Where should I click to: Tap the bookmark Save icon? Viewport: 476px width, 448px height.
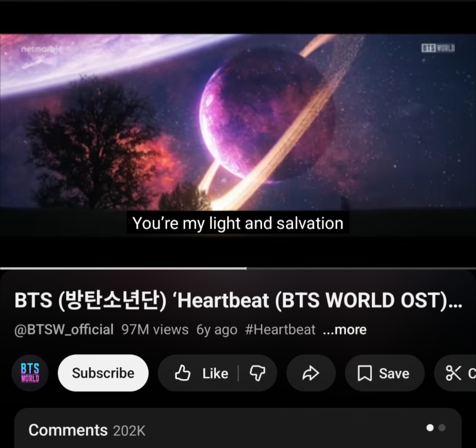365,373
